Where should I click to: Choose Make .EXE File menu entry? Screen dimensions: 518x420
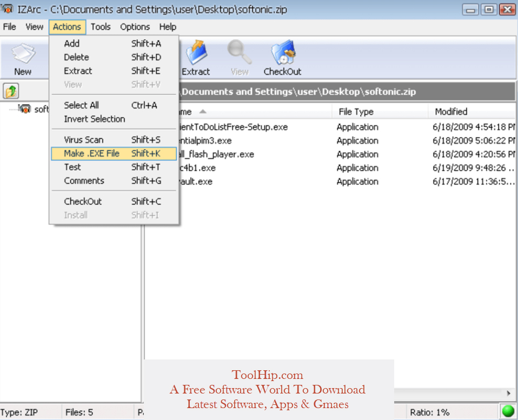point(114,154)
